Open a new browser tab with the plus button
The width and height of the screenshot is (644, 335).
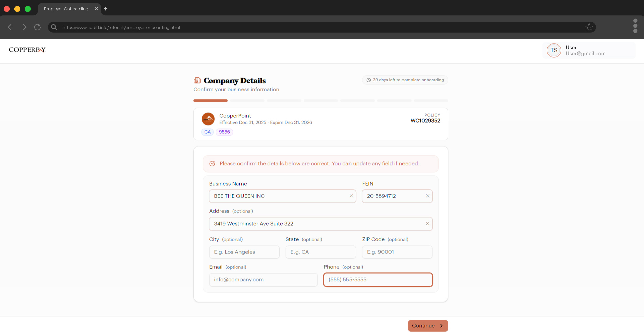coord(105,9)
